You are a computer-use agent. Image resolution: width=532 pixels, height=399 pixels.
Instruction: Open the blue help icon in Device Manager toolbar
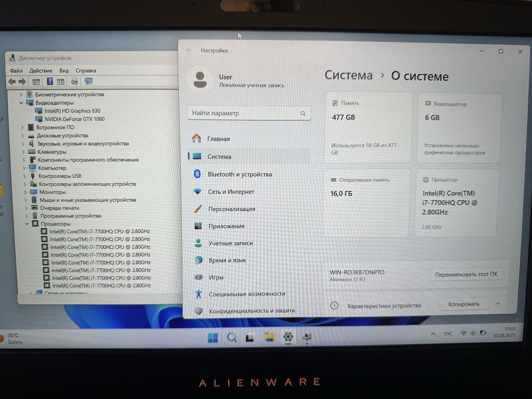point(50,81)
